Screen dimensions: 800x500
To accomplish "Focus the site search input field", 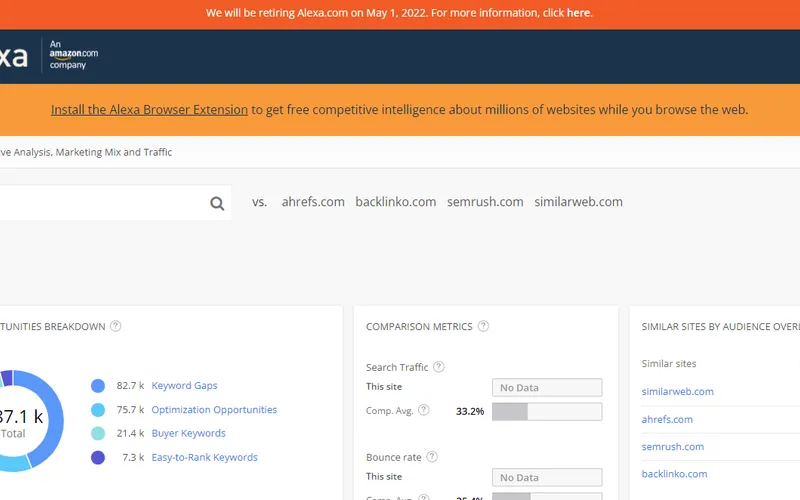I will click(x=115, y=203).
